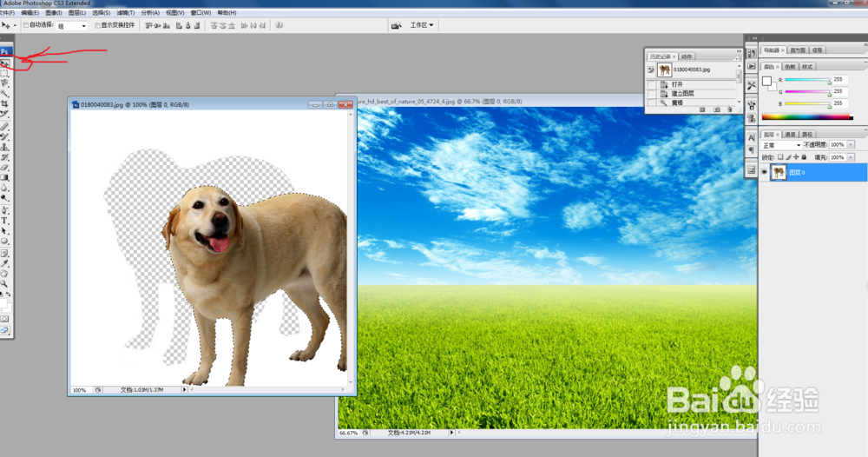The image size is (868, 457).
Task: Click the trash icon in History panel
Action: click(730, 109)
